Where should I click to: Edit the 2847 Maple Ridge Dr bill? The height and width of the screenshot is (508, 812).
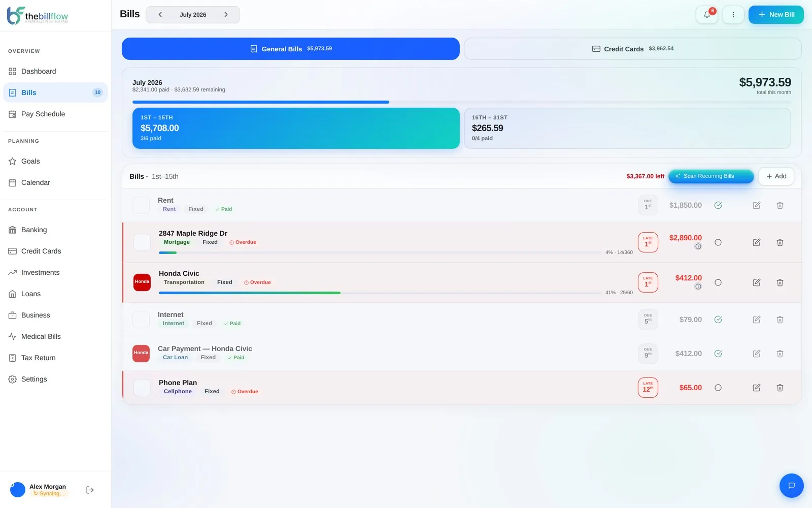click(756, 242)
